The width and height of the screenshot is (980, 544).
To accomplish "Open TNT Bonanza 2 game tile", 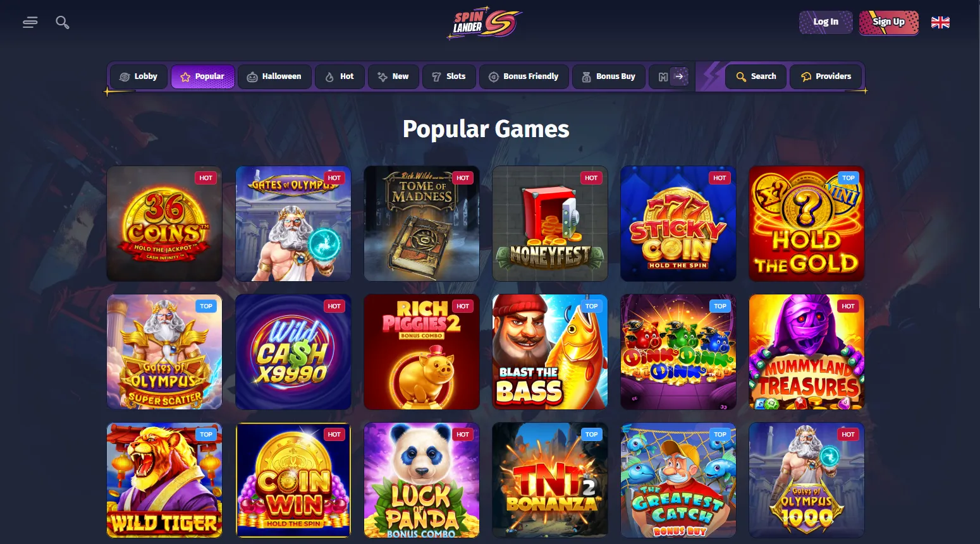I will coord(550,480).
